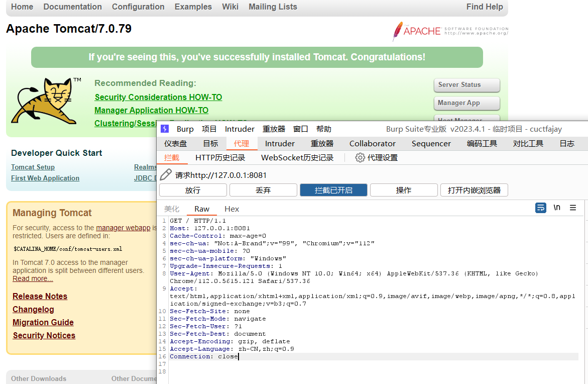Toggle the 拦截已开启 intercept button off

(x=333, y=190)
